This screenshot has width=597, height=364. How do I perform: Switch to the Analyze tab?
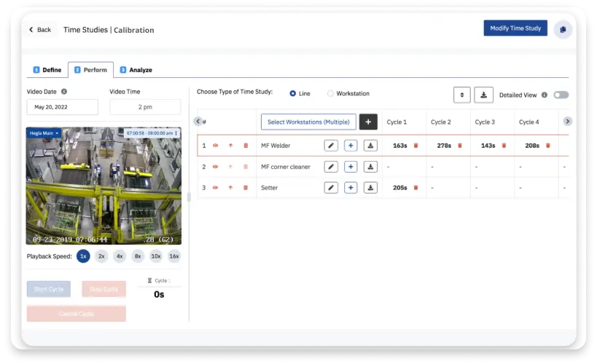(x=136, y=70)
